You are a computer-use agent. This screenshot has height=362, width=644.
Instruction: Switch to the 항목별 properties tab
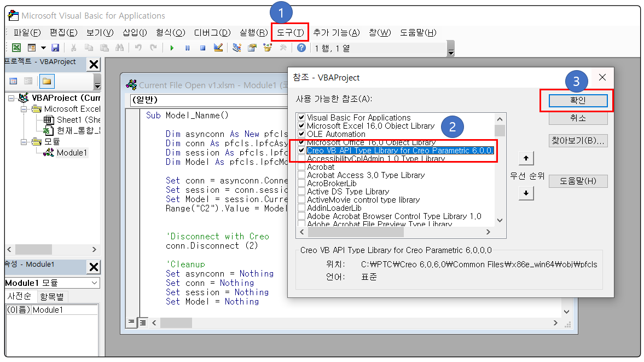(52, 297)
